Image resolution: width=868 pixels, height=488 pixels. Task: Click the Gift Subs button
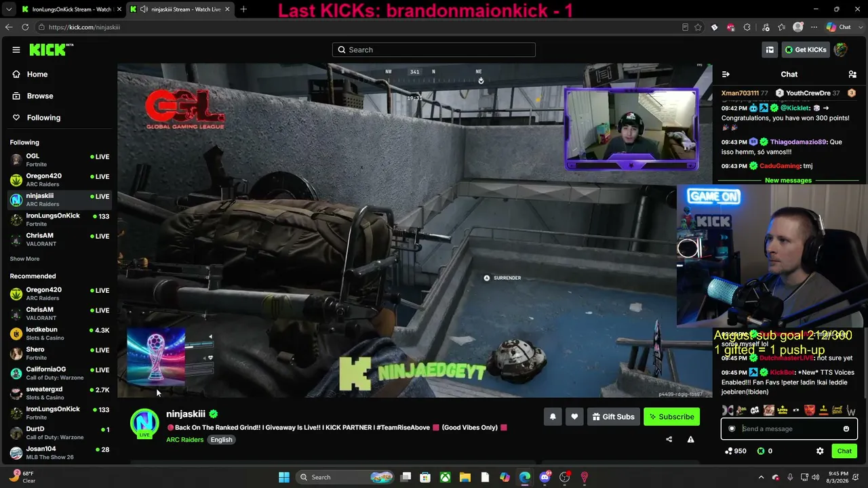pyautogui.click(x=613, y=417)
